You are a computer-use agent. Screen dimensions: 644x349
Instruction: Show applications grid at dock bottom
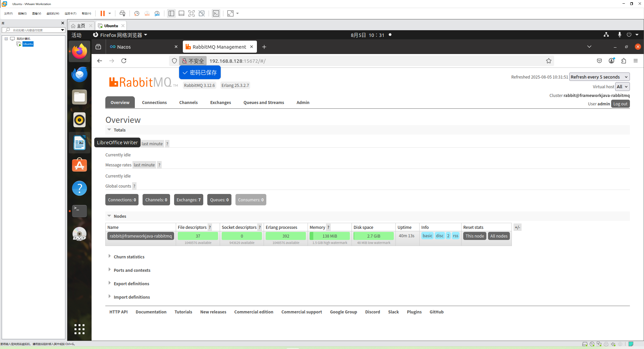click(79, 329)
